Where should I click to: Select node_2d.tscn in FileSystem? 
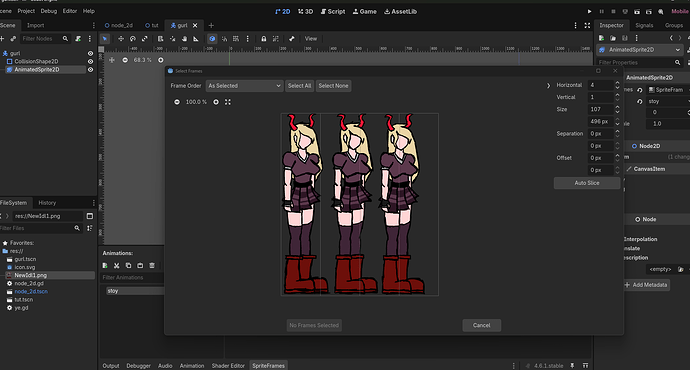pyautogui.click(x=31, y=292)
